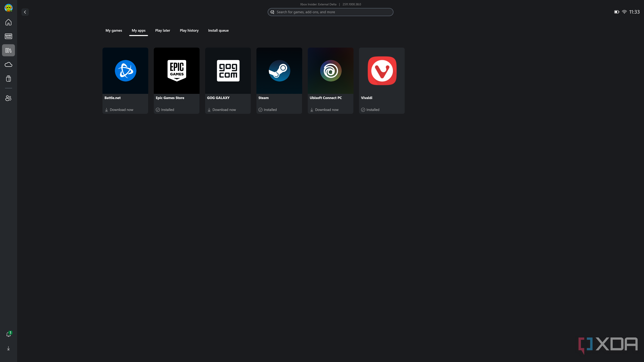This screenshot has height=362, width=644.
Task: Click Download now under GOG GALAXY
Action: [x=224, y=110]
